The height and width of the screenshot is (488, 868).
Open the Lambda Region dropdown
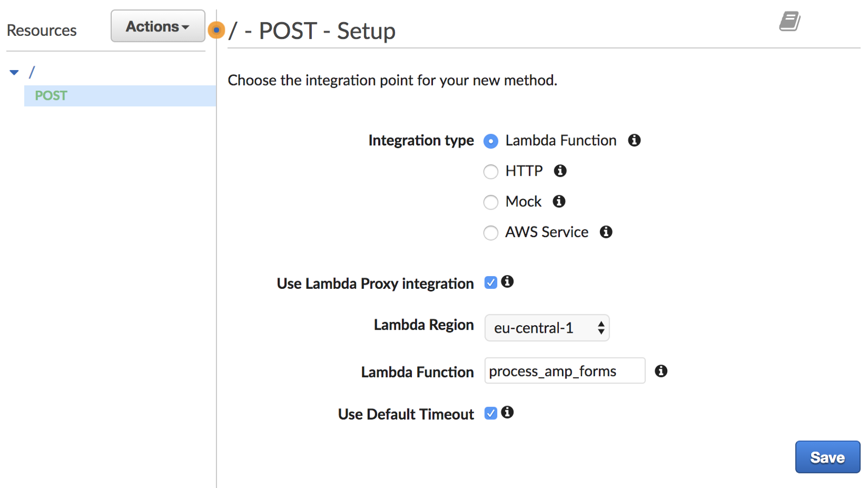click(x=547, y=328)
